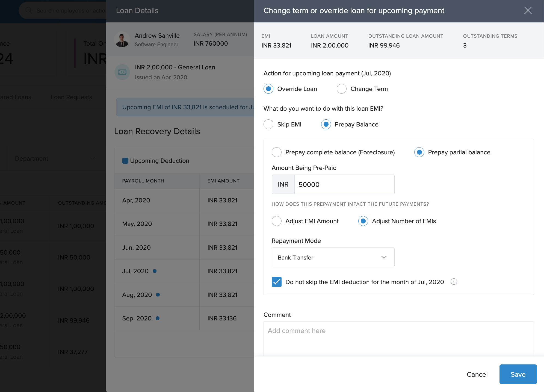Click the general loan cash icon

[x=122, y=72]
